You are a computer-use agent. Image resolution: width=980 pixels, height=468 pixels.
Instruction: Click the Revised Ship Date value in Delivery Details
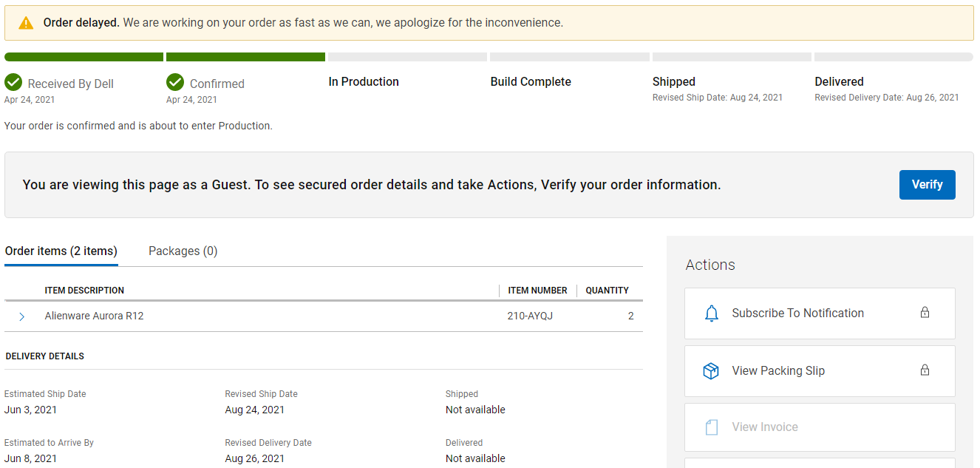pyautogui.click(x=254, y=410)
